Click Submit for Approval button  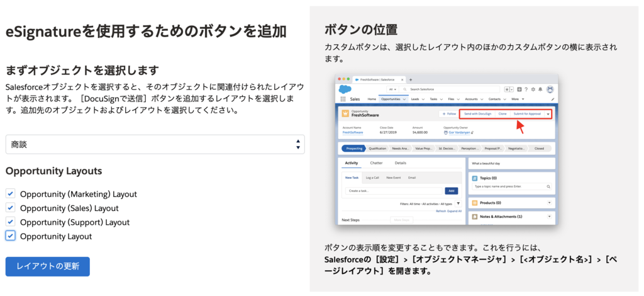point(528,114)
